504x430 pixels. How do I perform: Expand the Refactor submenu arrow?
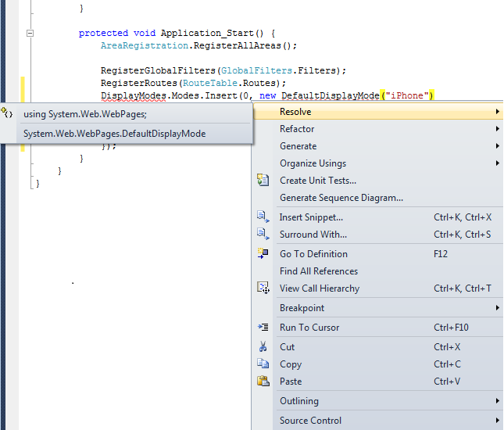pos(497,129)
